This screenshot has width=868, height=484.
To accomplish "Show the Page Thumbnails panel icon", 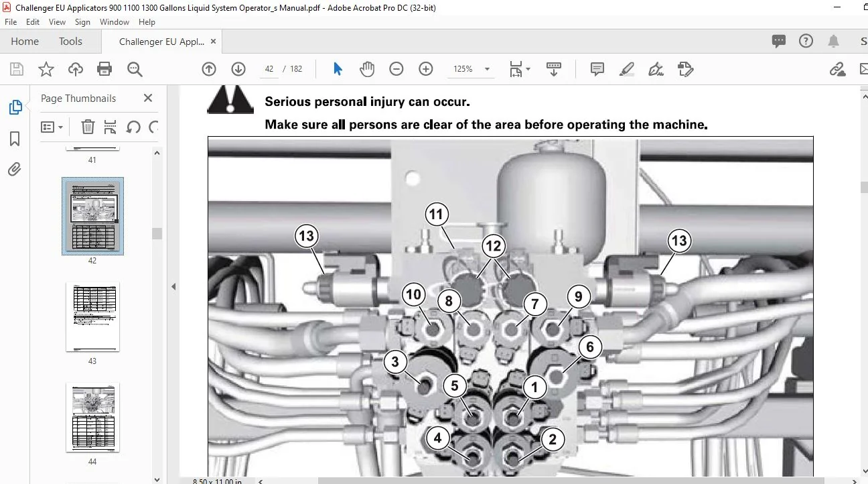I will (15, 107).
